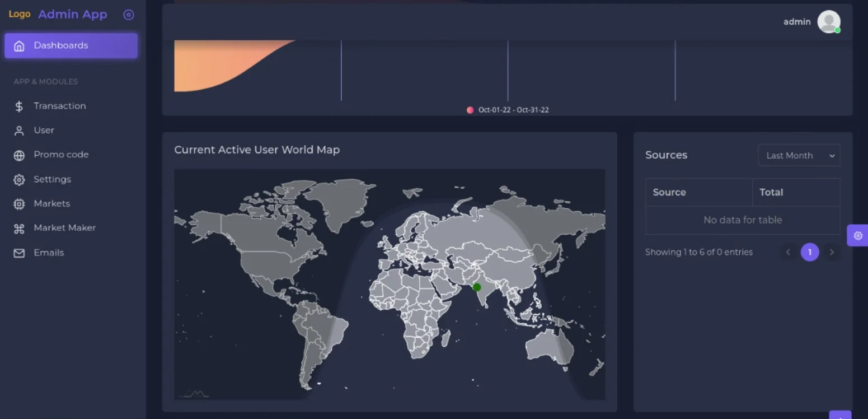Click the gear icon next to Settings

point(19,180)
